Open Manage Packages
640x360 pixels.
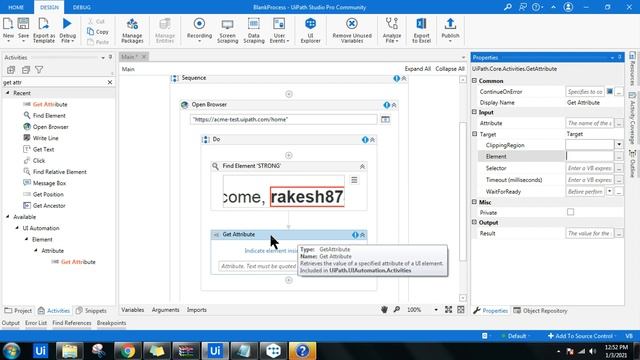(x=132, y=30)
